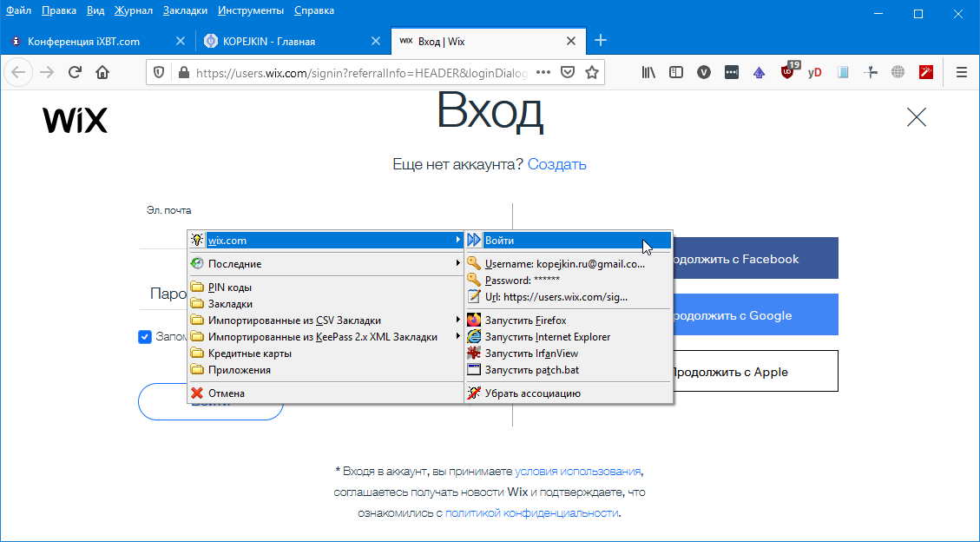Open a new browser tab
This screenshot has height=542, width=980.
pyautogui.click(x=601, y=41)
